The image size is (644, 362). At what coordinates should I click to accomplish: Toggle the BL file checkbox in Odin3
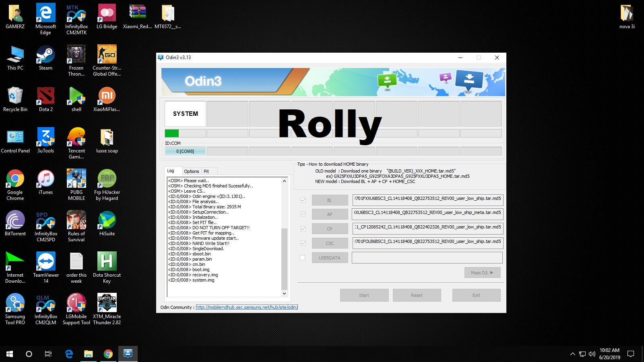click(303, 200)
